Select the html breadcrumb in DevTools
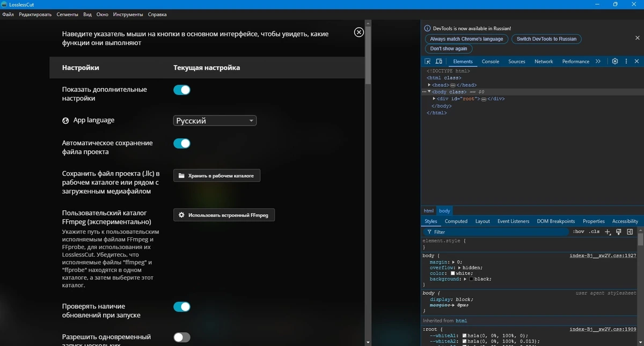This screenshot has width=644, height=346. point(428,211)
